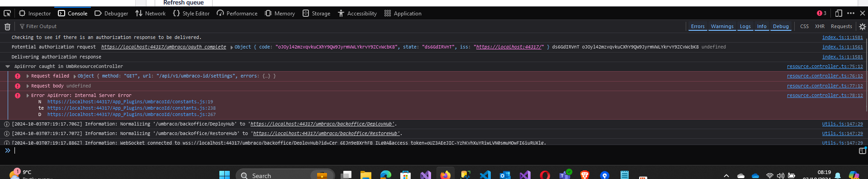This screenshot has height=179, width=868.
Task: Open the Application tab
Action: (403, 13)
